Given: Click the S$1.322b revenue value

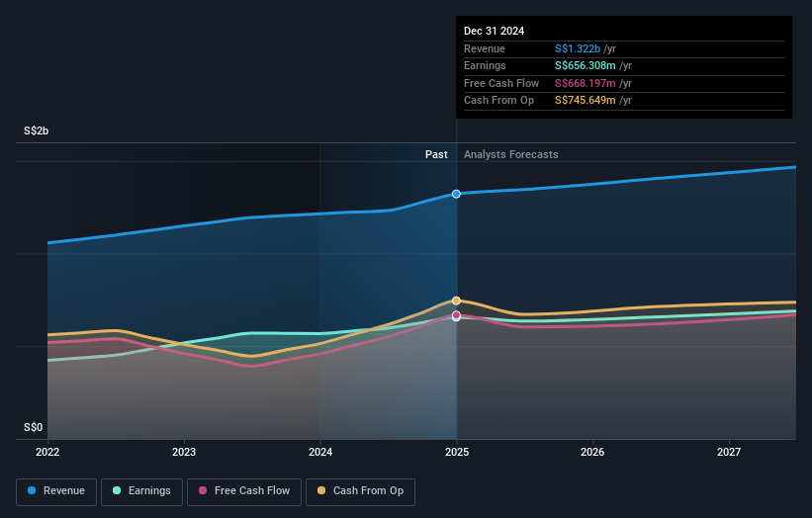Looking at the screenshot, I should (x=578, y=48).
